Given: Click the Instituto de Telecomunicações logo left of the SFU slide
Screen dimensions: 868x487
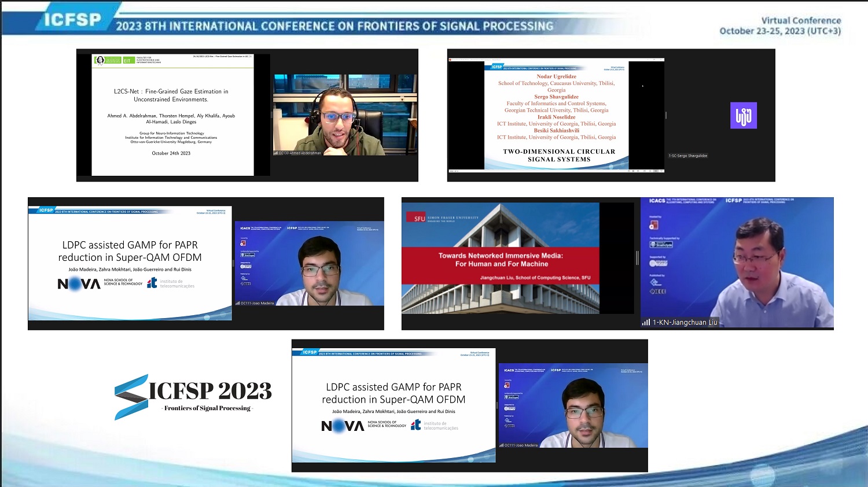Looking at the screenshot, I should pos(171,283).
